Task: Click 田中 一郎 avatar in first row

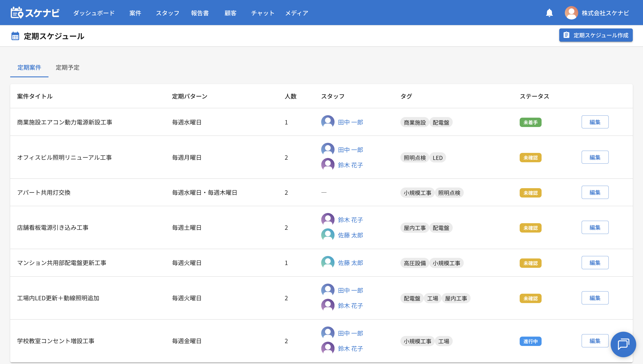Action: coord(328,122)
